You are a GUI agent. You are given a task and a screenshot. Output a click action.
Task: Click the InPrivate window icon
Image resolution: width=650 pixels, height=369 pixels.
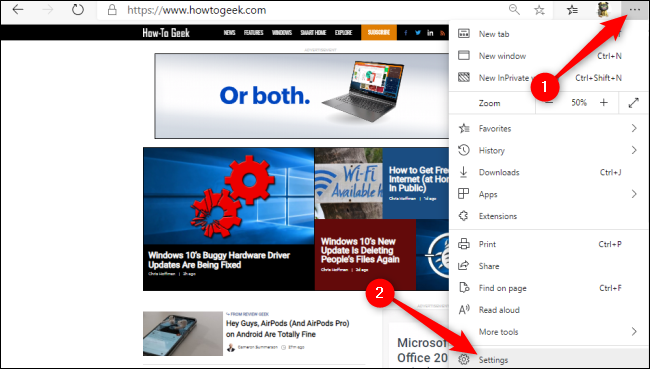coord(464,77)
